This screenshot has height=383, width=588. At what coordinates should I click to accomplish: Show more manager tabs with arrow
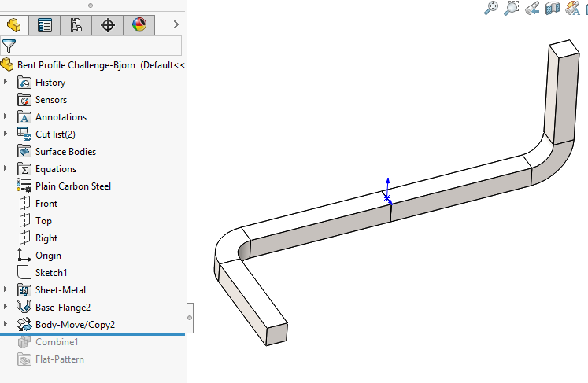tap(176, 24)
